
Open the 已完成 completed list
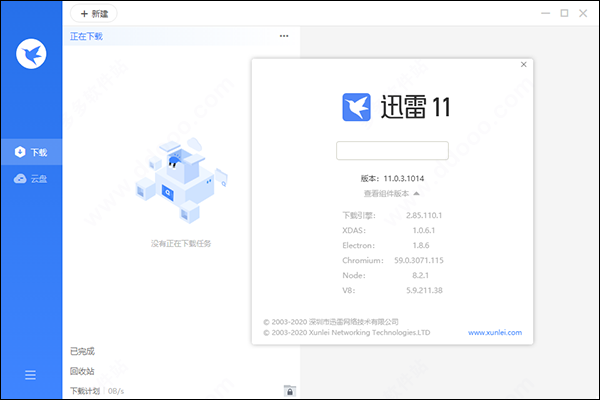[x=82, y=351]
